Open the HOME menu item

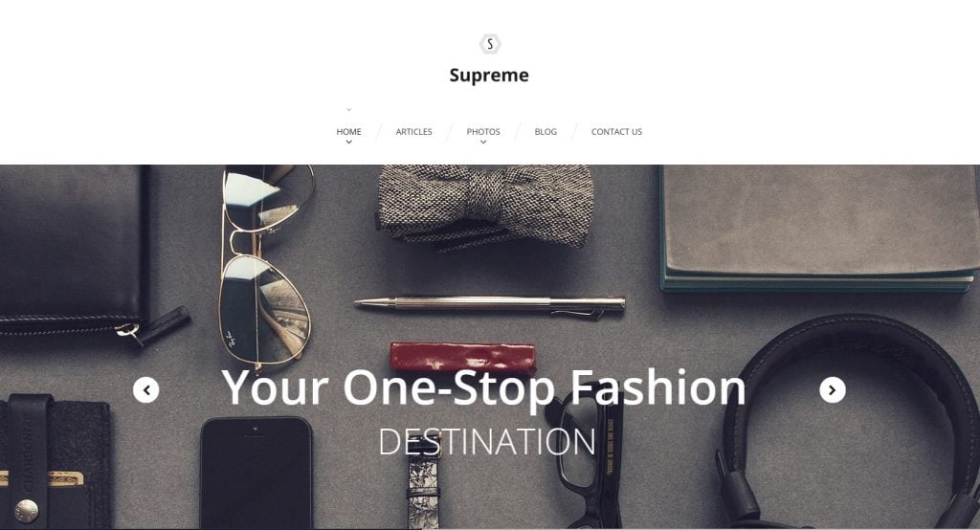coord(348,131)
